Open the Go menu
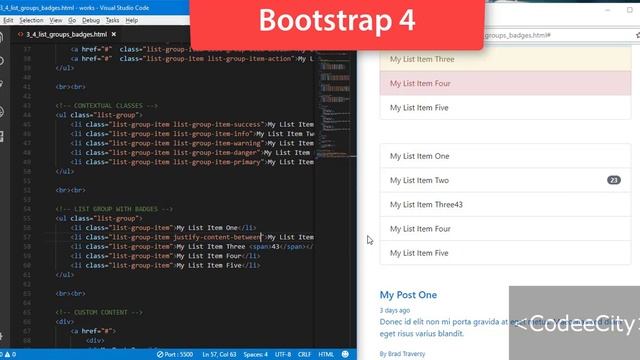This screenshot has height=360, width=640. pos(72,20)
